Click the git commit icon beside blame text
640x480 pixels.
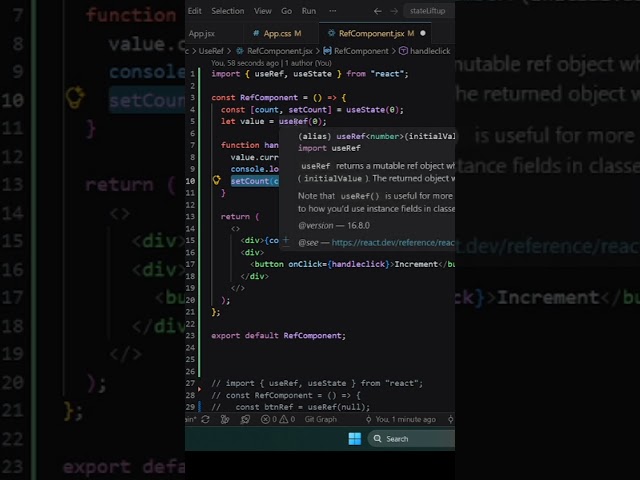369,419
